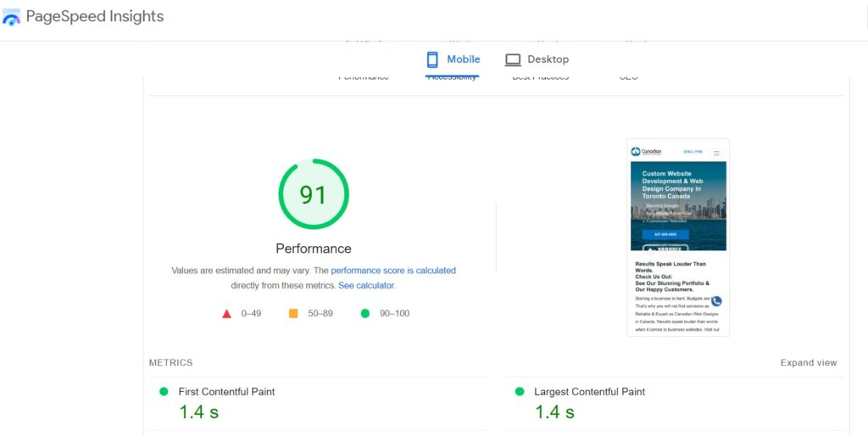Click the PageSpeed Insights logo icon
Screen dimensions: 868x436
pos(12,17)
